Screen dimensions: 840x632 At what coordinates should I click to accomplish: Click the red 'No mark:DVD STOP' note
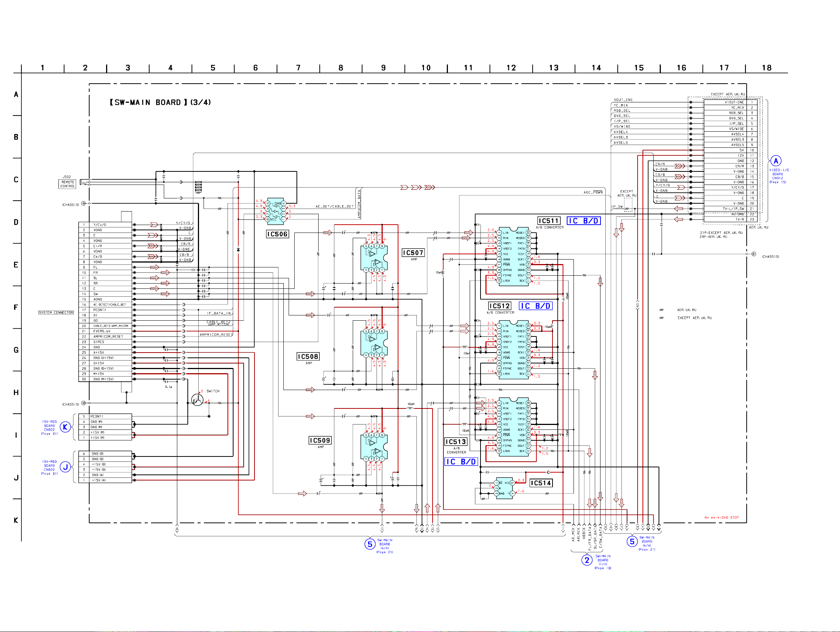[722, 518]
